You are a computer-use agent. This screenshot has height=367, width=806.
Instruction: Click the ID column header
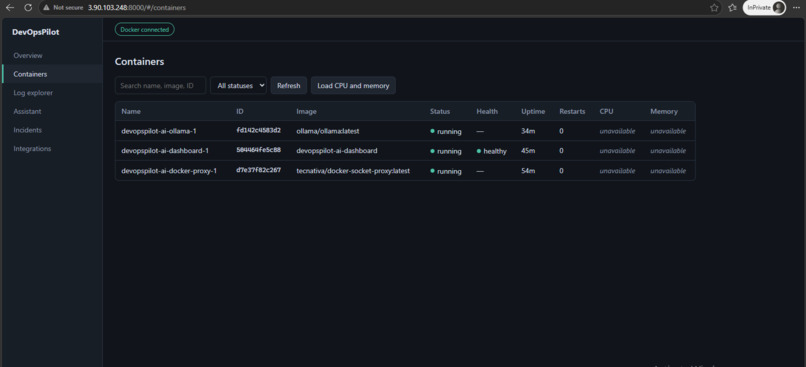click(240, 111)
